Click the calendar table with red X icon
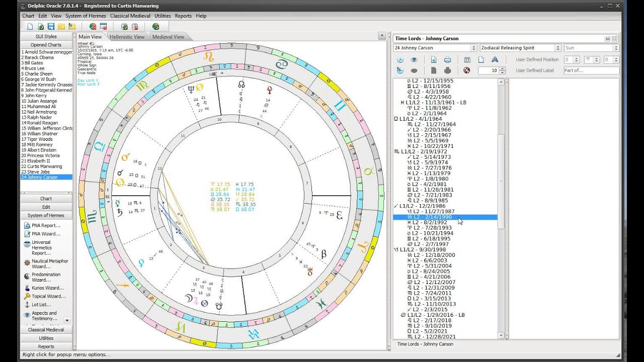The height and width of the screenshot is (362, 644). (103, 26)
